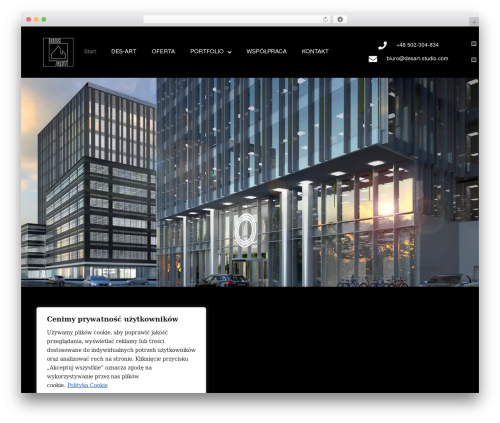Minimize the window with yellow button
Screen dimensions: 500x423
pos(36,19)
